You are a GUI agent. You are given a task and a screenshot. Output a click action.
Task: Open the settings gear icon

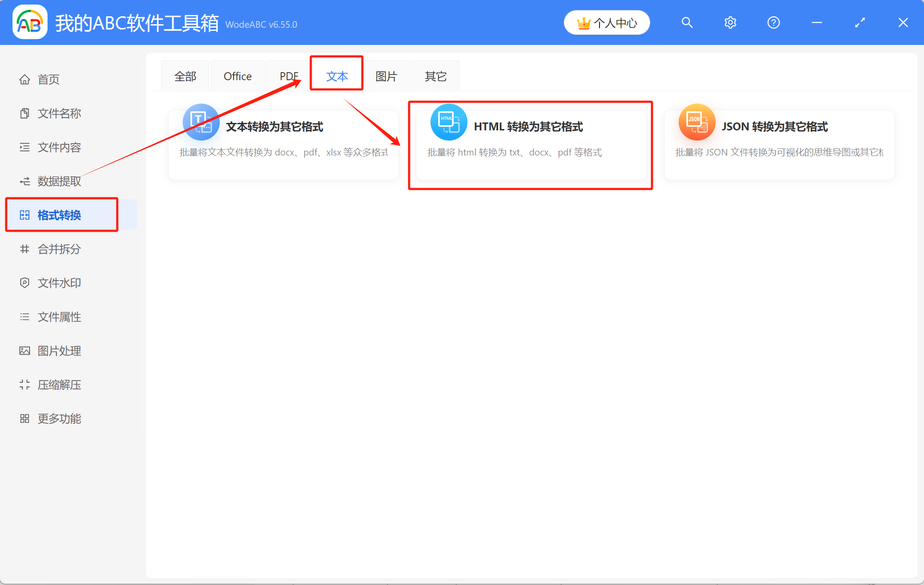(x=730, y=22)
